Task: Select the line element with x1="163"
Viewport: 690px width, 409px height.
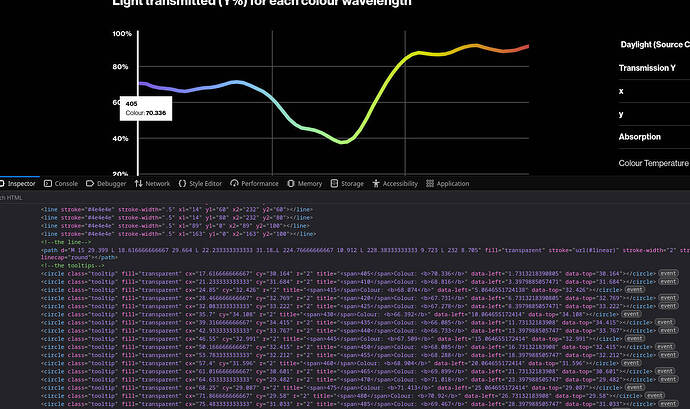Action: click(x=178, y=234)
